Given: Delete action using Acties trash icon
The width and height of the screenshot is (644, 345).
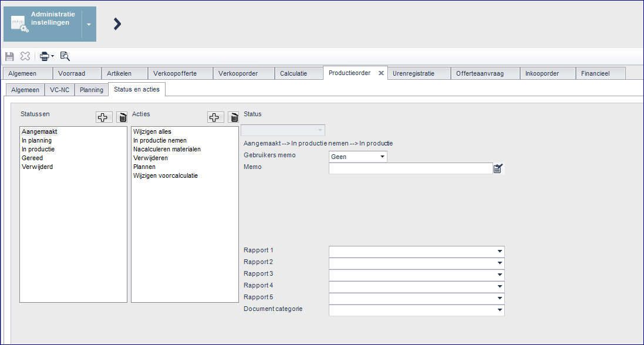Looking at the screenshot, I should coord(233,117).
